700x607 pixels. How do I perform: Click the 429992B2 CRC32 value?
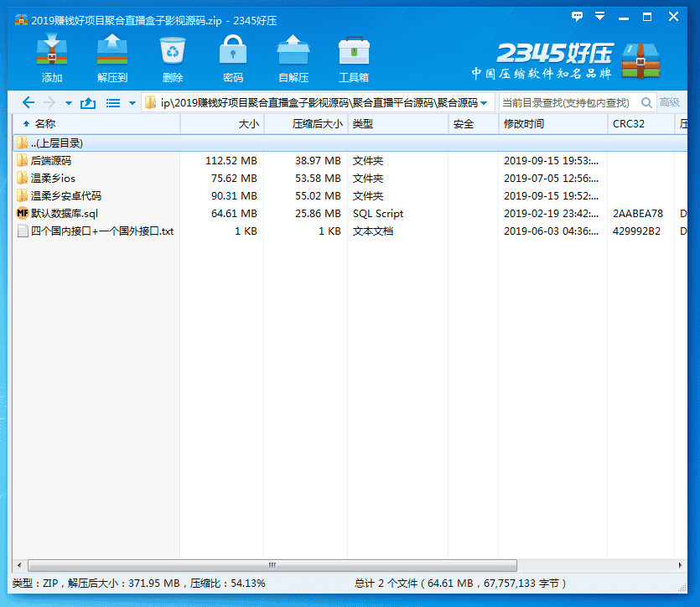pos(636,231)
